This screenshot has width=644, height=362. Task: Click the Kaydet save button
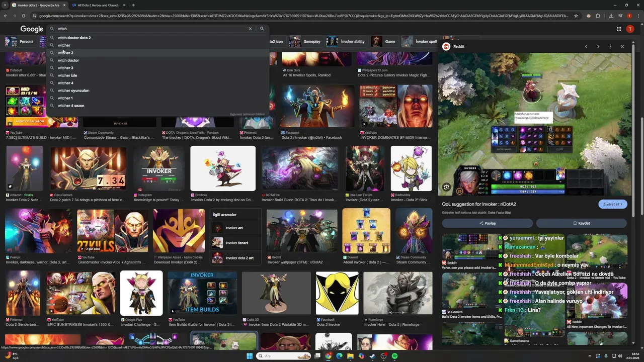tap(582, 223)
